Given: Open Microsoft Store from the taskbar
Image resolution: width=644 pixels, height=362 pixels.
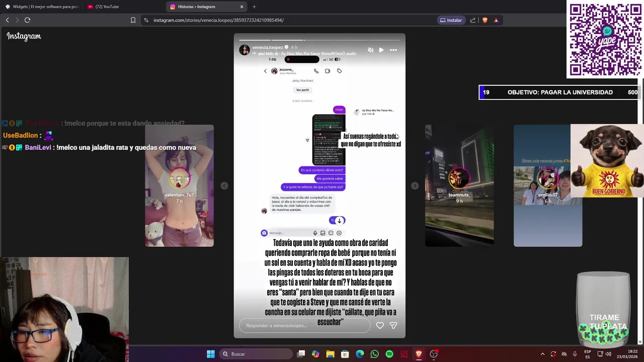Looking at the screenshot, I should tap(345, 354).
